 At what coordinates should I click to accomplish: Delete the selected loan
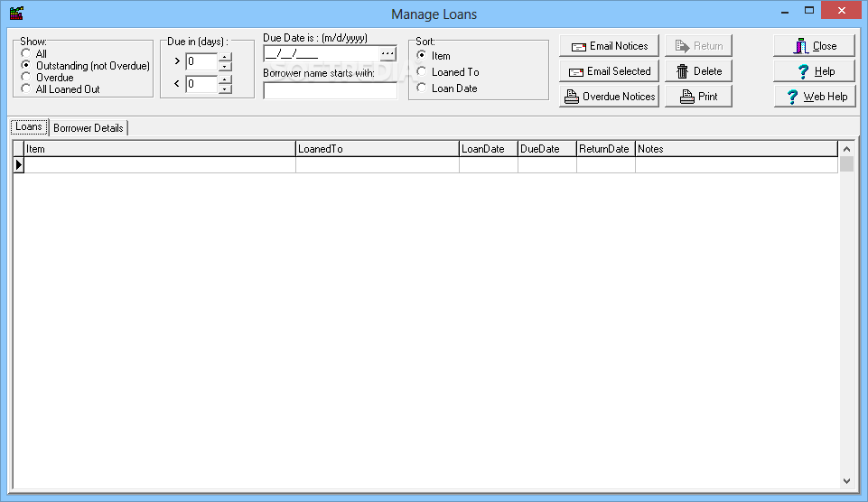tap(698, 71)
